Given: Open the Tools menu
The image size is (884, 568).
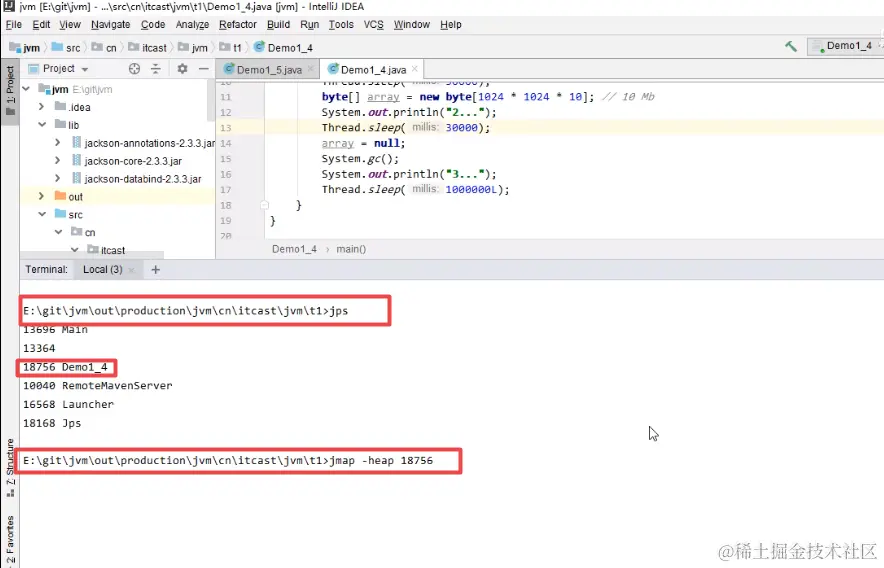Looking at the screenshot, I should pos(341,25).
